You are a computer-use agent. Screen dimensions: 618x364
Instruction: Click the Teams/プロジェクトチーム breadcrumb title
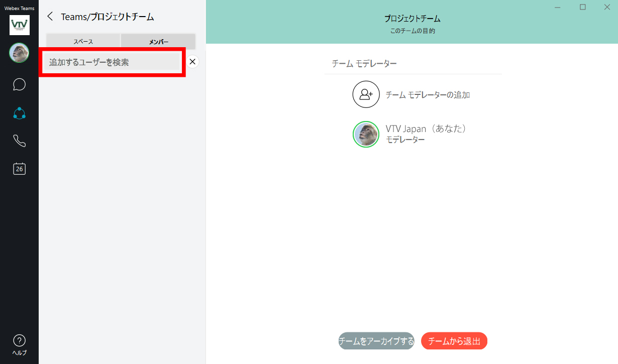click(x=108, y=17)
